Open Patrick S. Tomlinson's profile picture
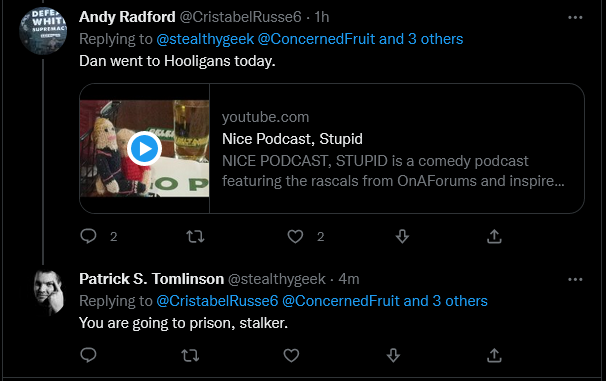Image resolution: width=606 pixels, height=381 pixels. coord(49,292)
